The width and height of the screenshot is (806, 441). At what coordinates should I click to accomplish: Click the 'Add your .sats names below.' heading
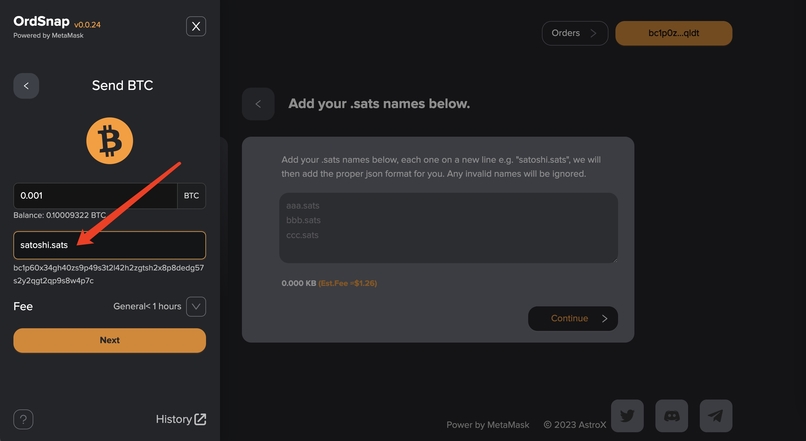point(379,104)
